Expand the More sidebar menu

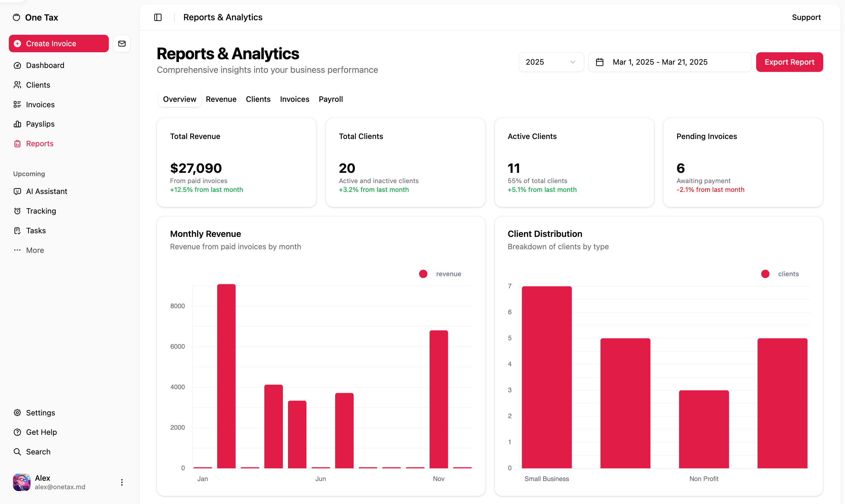click(35, 250)
